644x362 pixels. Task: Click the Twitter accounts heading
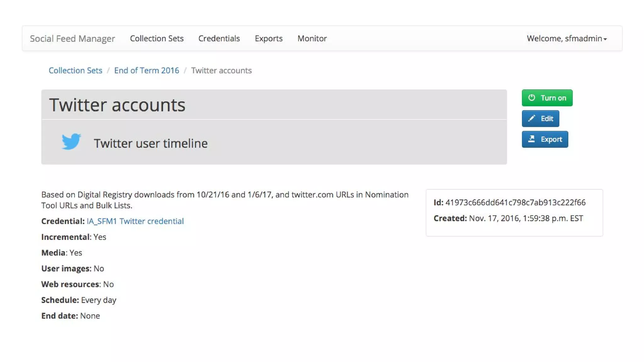click(117, 105)
